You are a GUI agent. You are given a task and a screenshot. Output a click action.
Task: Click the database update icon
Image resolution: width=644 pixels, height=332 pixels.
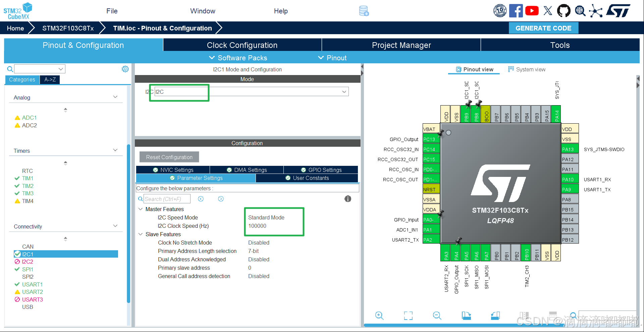pos(364,11)
